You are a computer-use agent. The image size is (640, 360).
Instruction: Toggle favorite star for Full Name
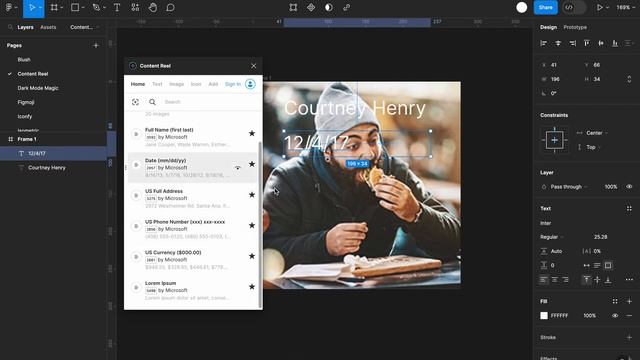tap(252, 133)
